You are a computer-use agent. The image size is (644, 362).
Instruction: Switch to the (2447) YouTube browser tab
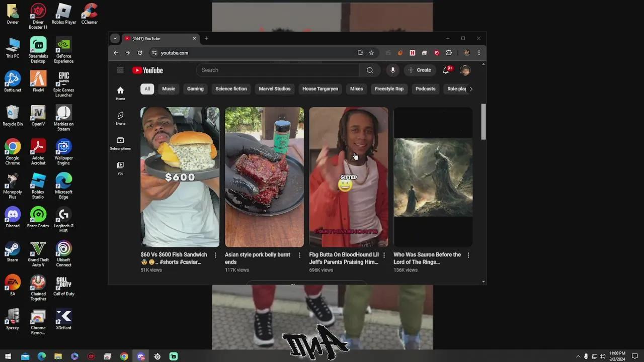click(x=160, y=39)
